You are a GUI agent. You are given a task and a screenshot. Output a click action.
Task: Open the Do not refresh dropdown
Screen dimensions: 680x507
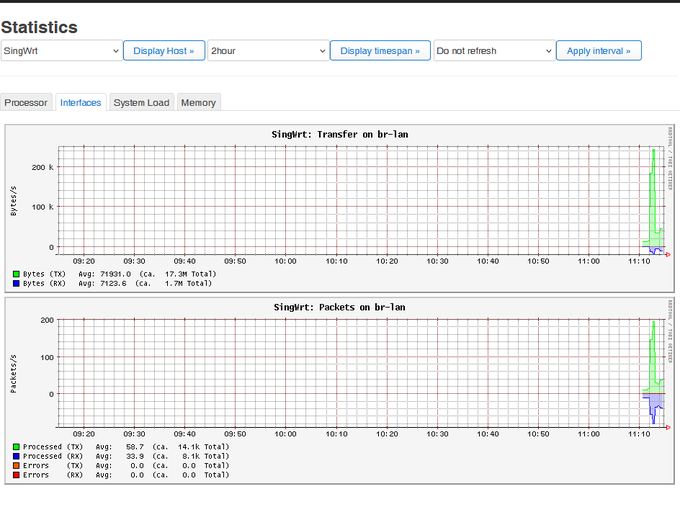(494, 51)
